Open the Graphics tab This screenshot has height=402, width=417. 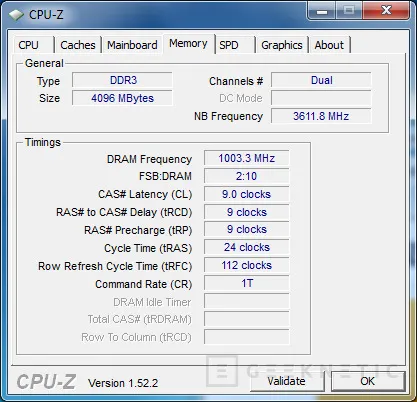(x=282, y=45)
